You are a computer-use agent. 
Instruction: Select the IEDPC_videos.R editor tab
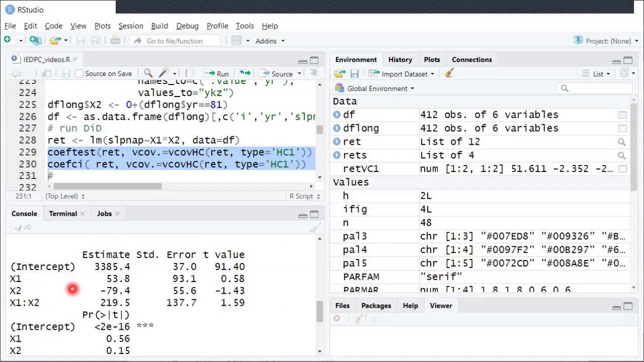46,59
